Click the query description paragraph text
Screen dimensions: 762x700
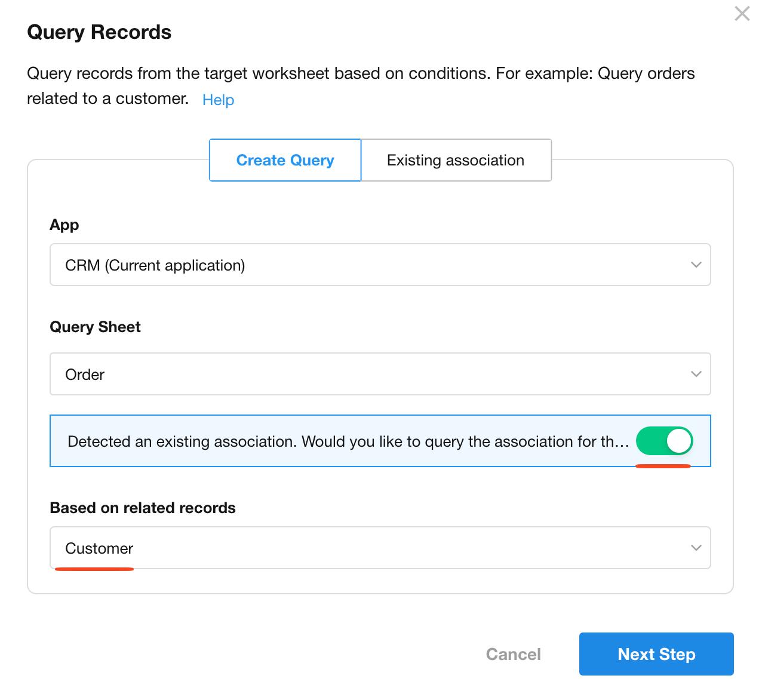point(361,74)
